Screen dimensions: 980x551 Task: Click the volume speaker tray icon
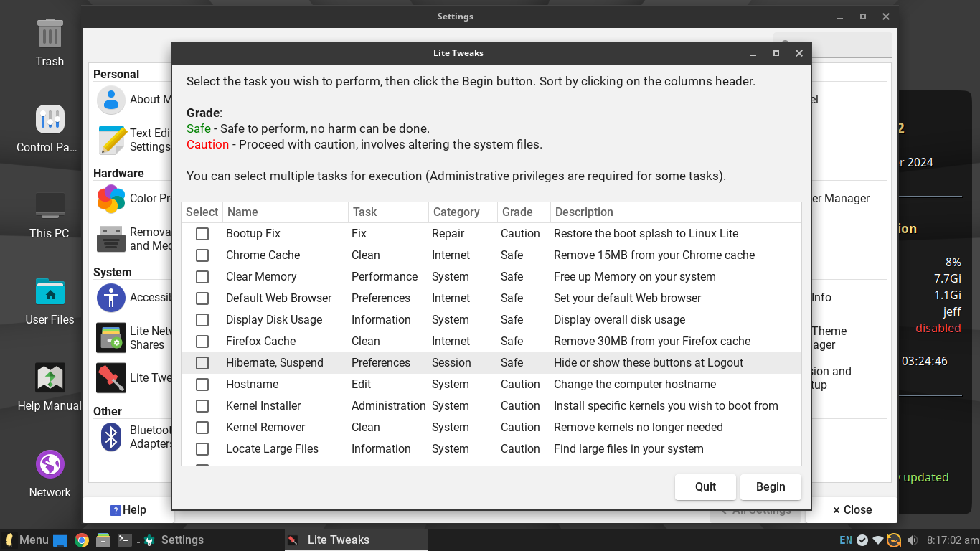tap(912, 540)
